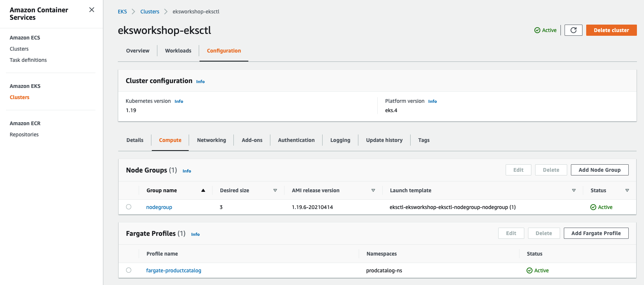This screenshot has height=285, width=644.
Task: Open Info next to Cluster configuration
Action: [201, 82]
